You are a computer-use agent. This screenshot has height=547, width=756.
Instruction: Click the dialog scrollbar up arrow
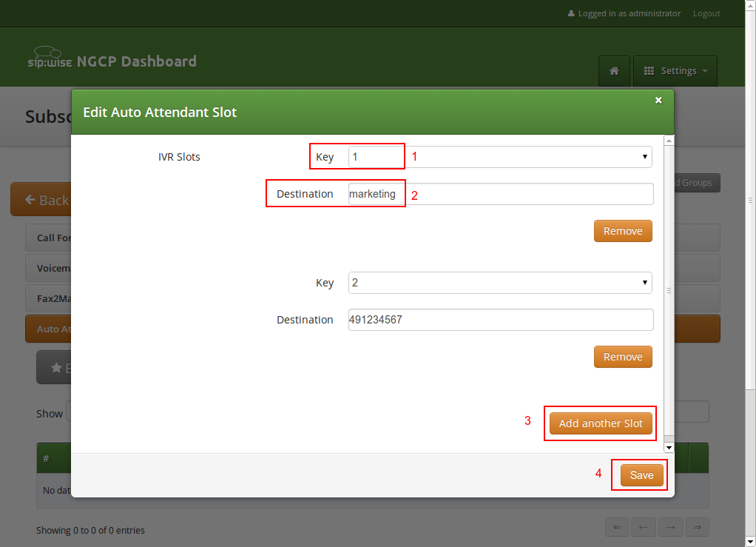click(669, 140)
